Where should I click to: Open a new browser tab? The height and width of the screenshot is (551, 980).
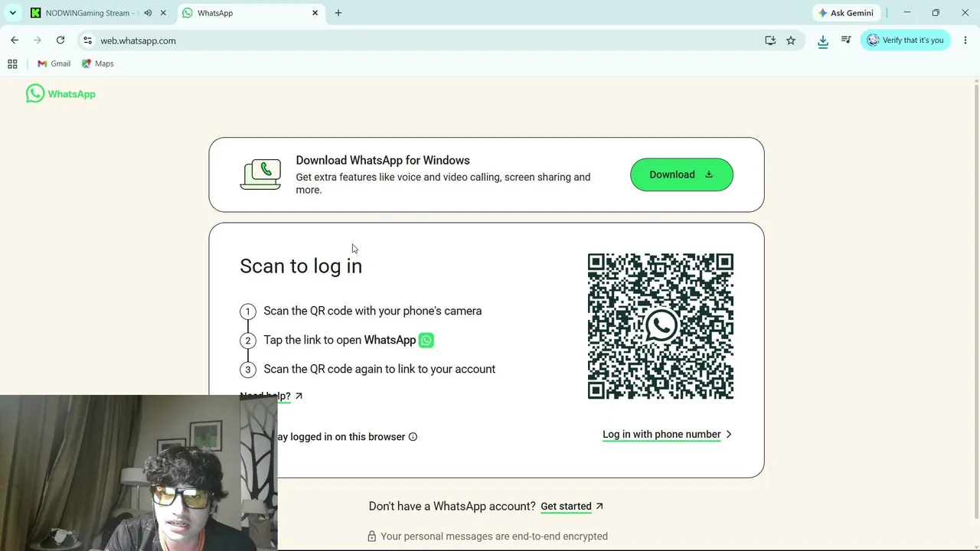pos(338,13)
